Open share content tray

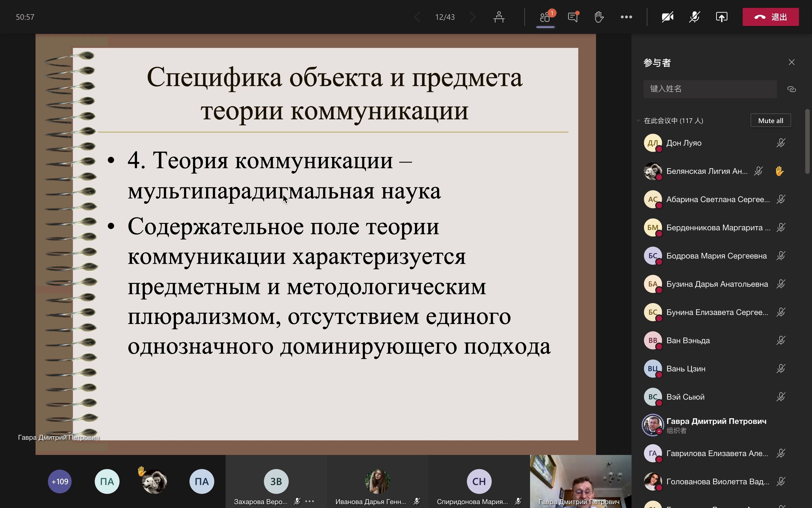point(721,17)
